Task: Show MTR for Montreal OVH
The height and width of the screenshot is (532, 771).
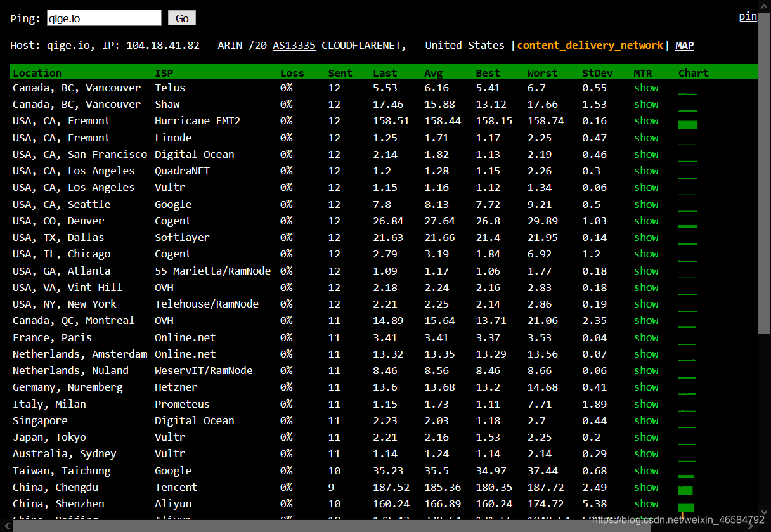Action: point(646,320)
